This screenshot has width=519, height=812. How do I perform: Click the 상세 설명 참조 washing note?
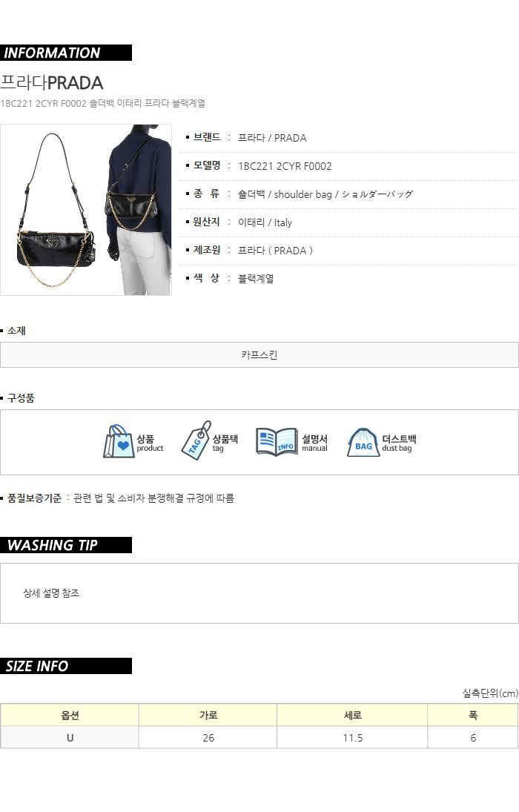coord(51,593)
